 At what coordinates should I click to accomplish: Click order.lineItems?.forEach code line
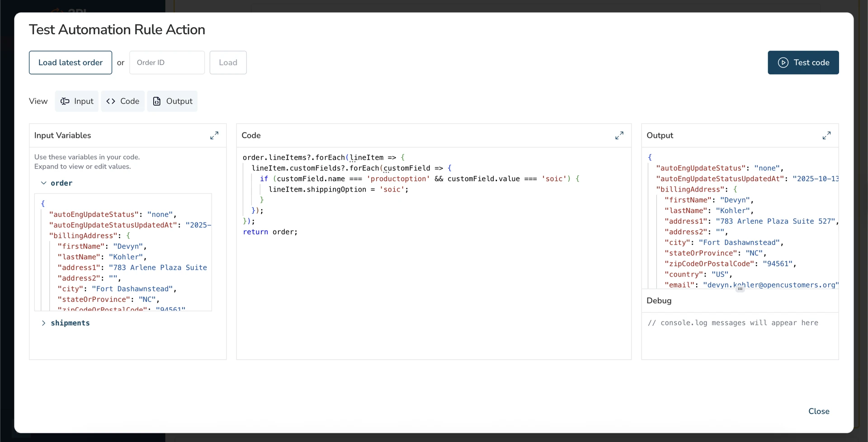324,157
